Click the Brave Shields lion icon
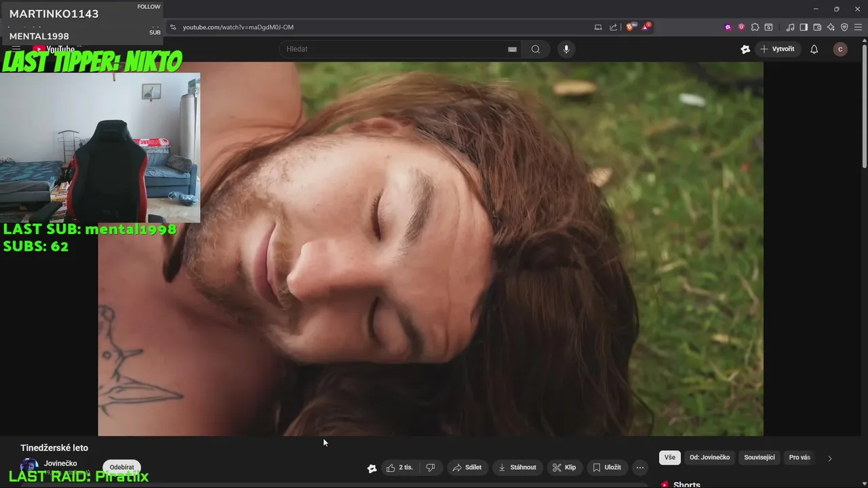Viewport: 868px width, 488px height. (x=630, y=27)
